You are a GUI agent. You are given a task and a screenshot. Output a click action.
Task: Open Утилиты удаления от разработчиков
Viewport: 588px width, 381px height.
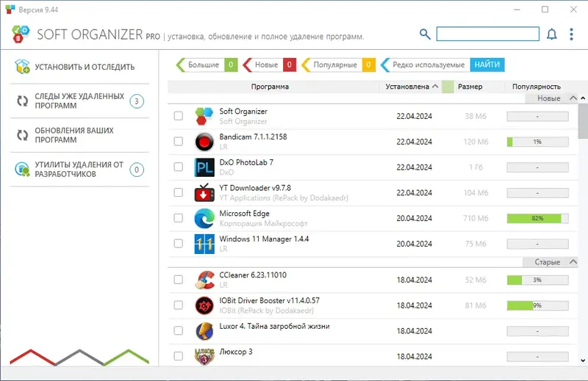[79, 170]
